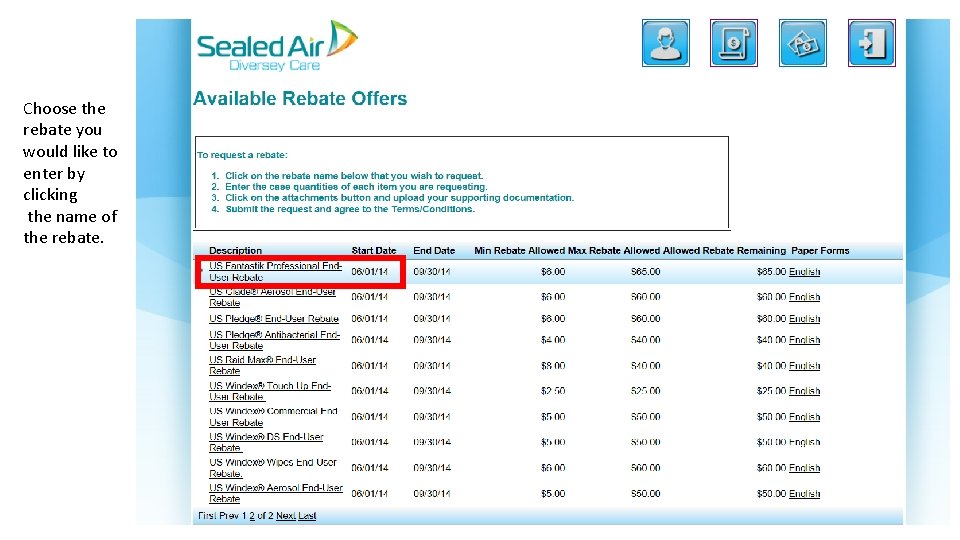Viewport: 960px width, 540px height.
Task: Click the start date in the Raid Max row
Action: (x=370, y=366)
